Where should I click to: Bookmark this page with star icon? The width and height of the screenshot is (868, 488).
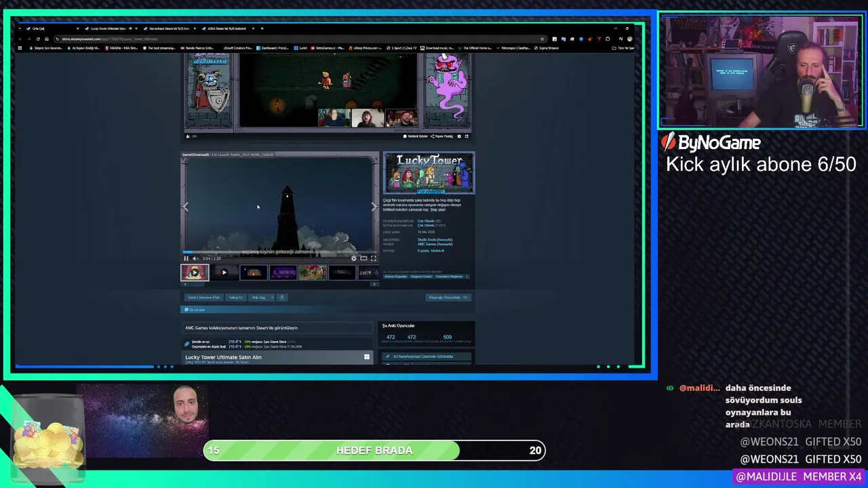point(542,39)
